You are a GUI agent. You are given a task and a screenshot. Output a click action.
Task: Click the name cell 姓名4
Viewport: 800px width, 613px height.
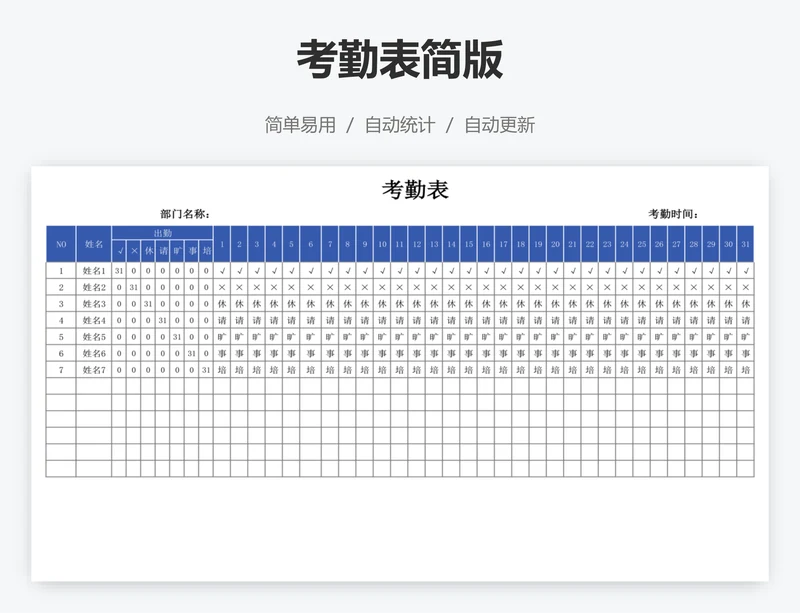pyautogui.click(x=94, y=321)
